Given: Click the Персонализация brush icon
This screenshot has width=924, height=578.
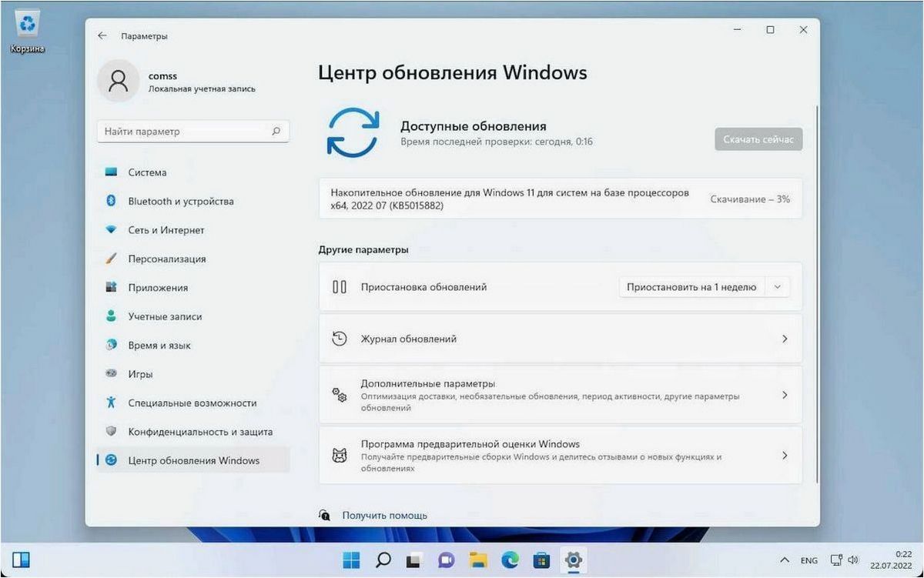Looking at the screenshot, I should (x=111, y=259).
